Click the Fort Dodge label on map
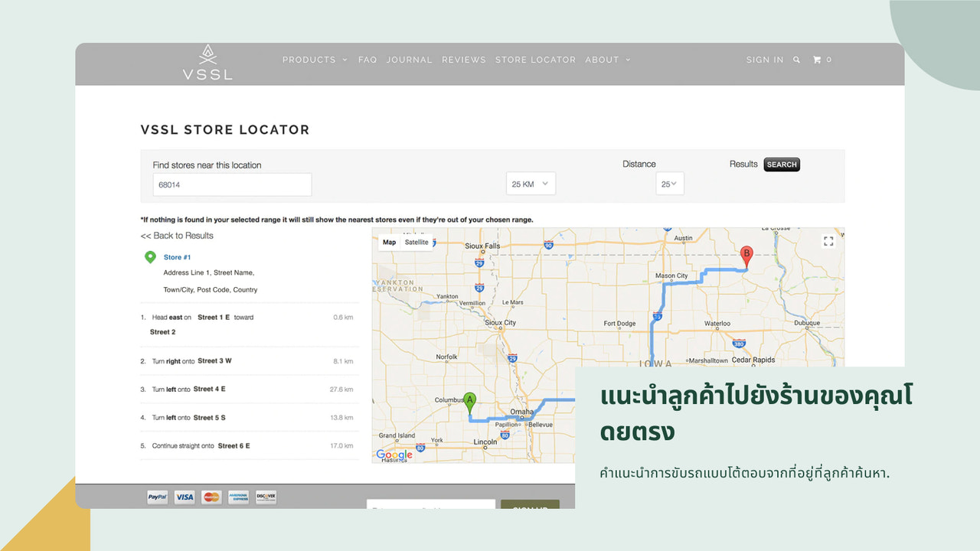Image resolution: width=980 pixels, height=551 pixels. coord(619,324)
